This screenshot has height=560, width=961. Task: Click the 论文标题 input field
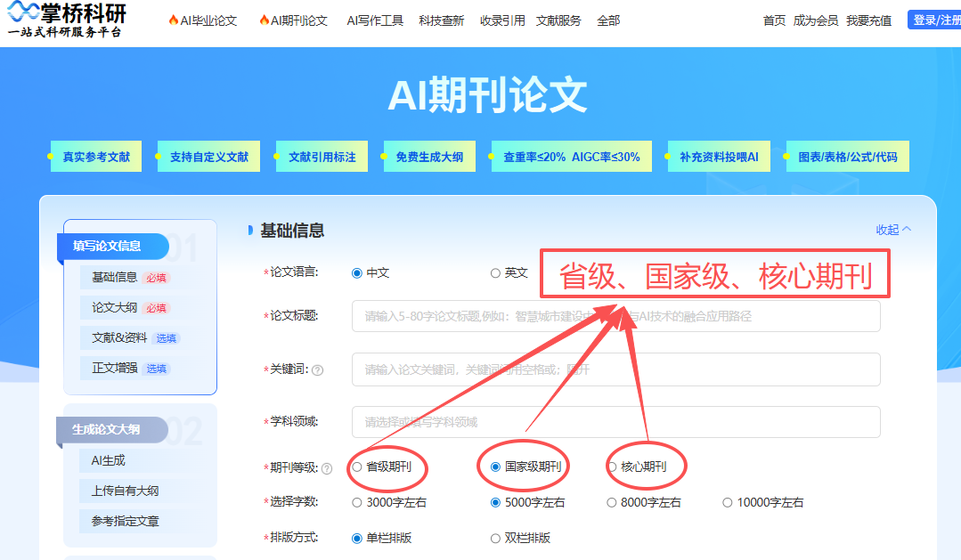[616, 316]
